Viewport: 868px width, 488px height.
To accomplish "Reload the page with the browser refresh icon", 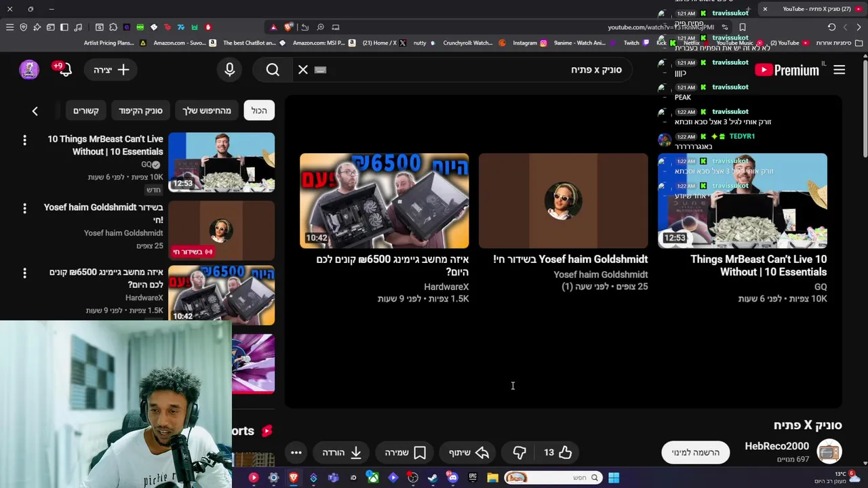I will pos(831,27).
